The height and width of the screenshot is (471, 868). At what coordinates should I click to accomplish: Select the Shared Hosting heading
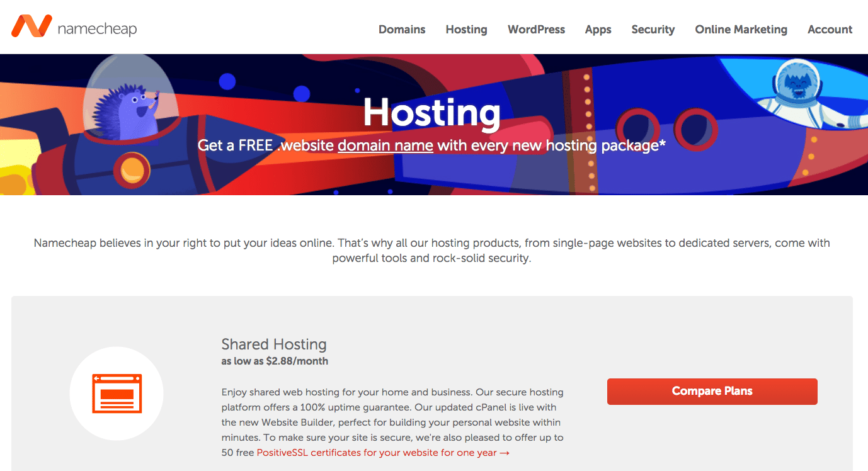tap(274, 344)
